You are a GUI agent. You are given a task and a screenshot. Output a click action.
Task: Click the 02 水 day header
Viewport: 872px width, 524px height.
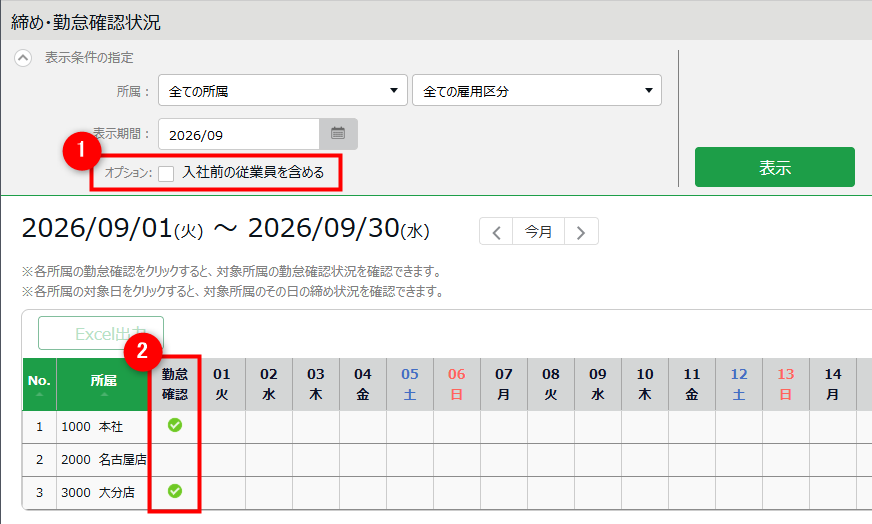click(269, 384)
